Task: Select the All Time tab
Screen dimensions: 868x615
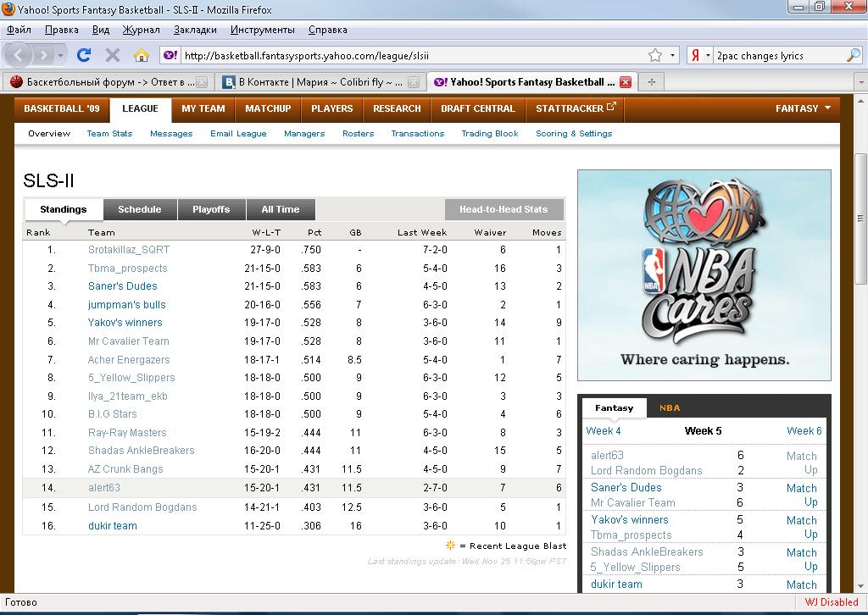Action: (x=280, y=209)
